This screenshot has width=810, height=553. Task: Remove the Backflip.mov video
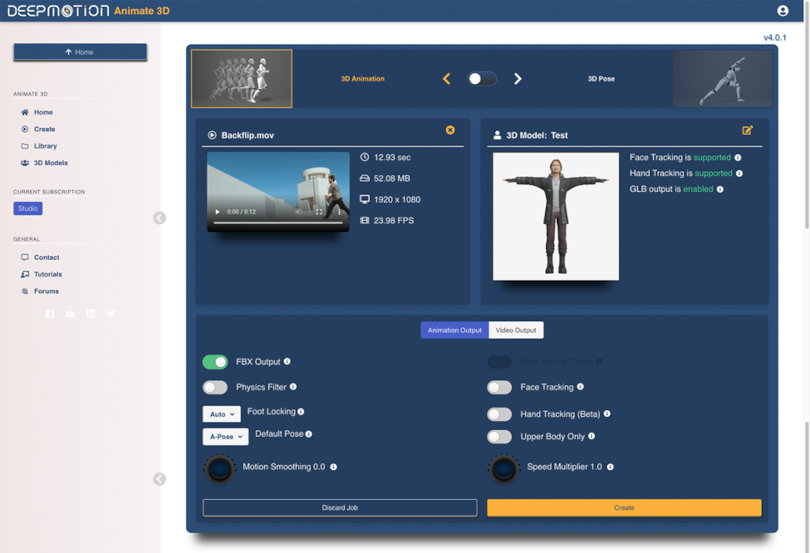(450, 130)
